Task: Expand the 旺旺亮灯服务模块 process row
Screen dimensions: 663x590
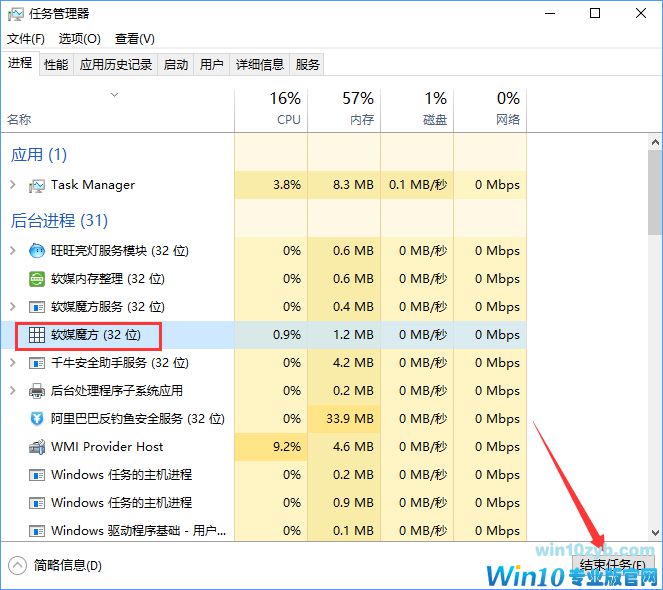Action: pos(13,251)
